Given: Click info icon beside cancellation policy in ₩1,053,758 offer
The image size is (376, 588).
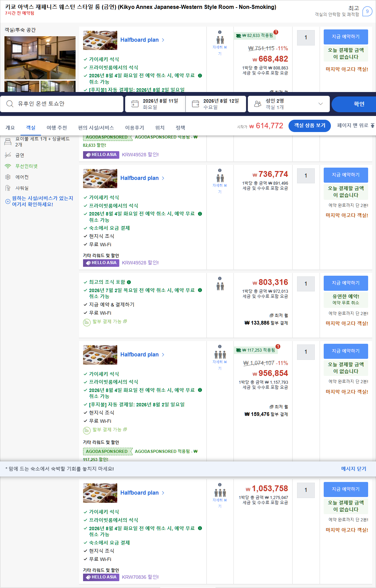Looking at the screenshot, I should (200, 528).
